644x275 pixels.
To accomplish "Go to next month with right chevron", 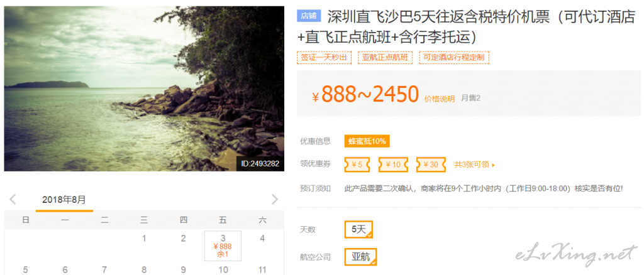I will (x=275, y=200).
